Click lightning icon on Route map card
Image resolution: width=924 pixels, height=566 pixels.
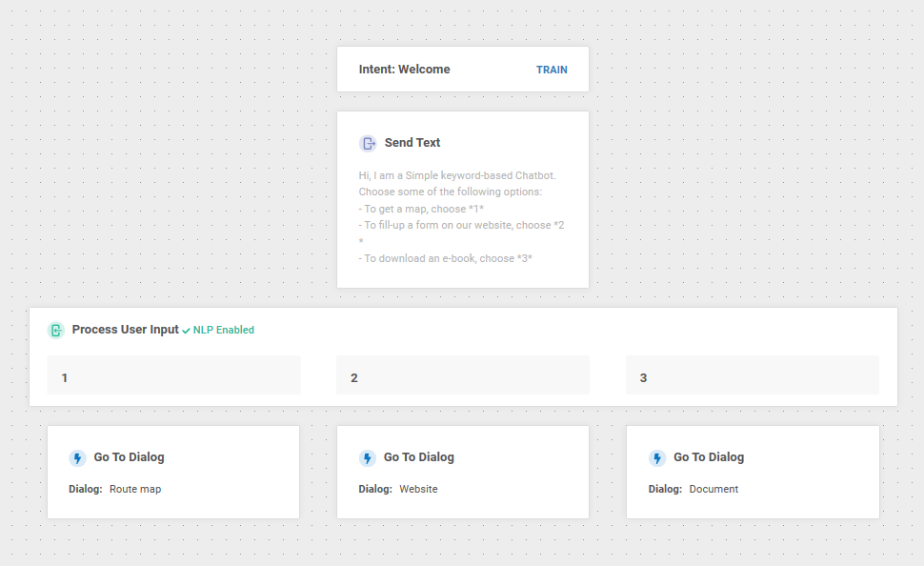coord(78,458)
